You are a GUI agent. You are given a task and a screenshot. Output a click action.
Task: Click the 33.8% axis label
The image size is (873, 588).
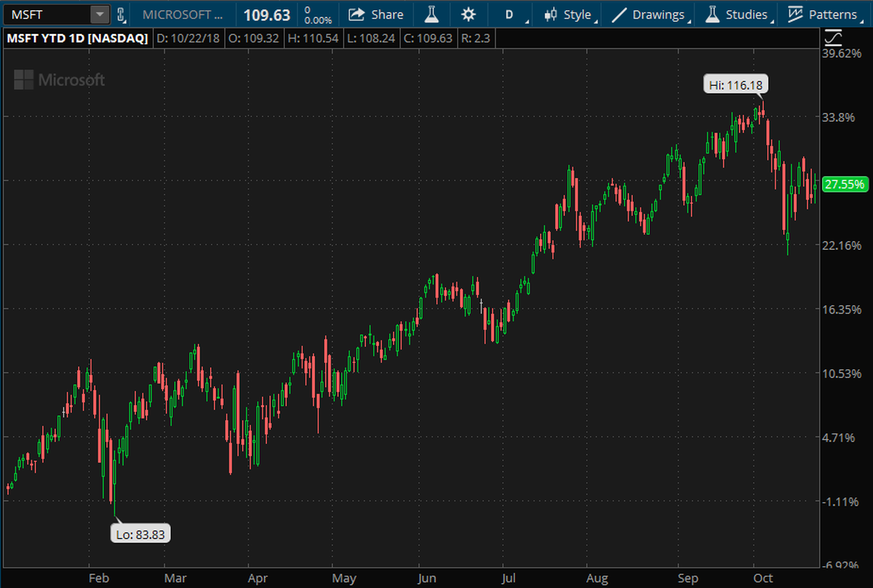point(838,117)
